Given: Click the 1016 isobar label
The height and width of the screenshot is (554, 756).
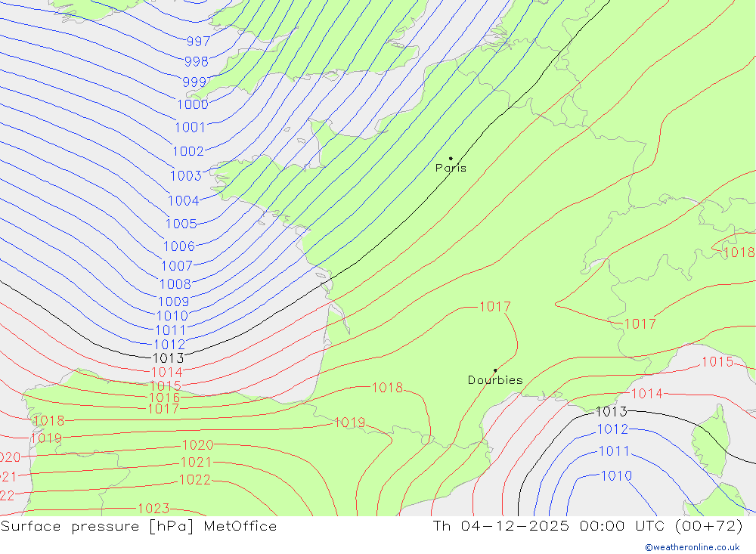Looking at the screenshot, I should coord(164,398).
